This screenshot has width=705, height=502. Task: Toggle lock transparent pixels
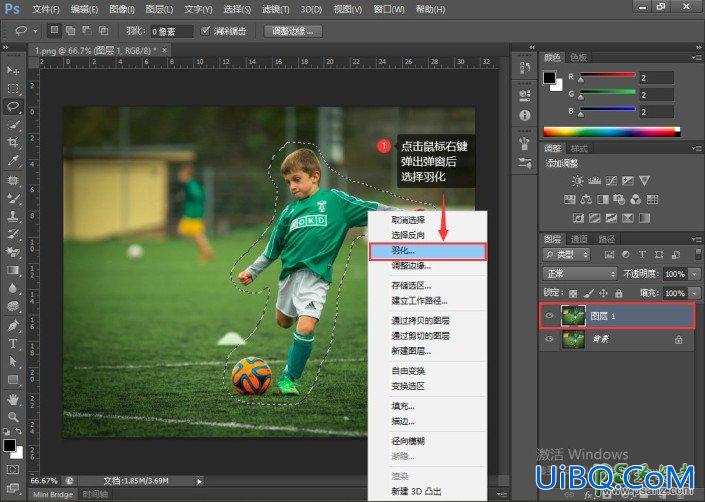(x=573, y=293)
